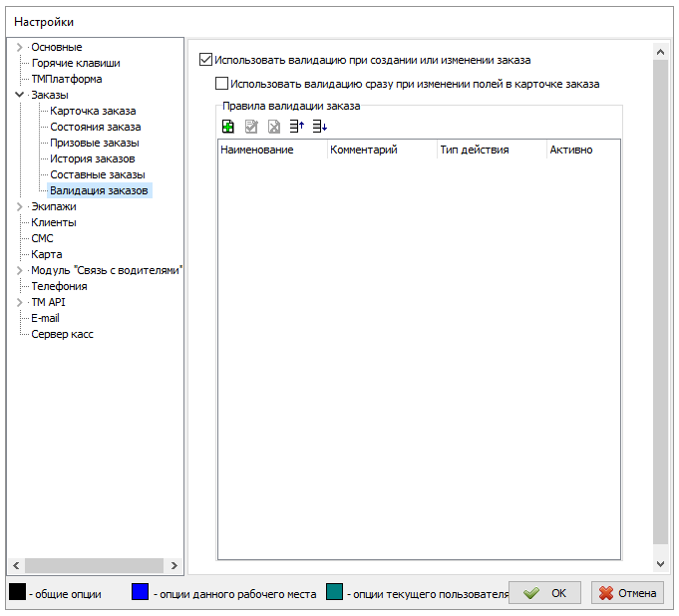Move the rule up with the arrow icon
Image resolution: width=679 pixels, height=616 pixels.
pyautogui.click(x=296, y=127)
